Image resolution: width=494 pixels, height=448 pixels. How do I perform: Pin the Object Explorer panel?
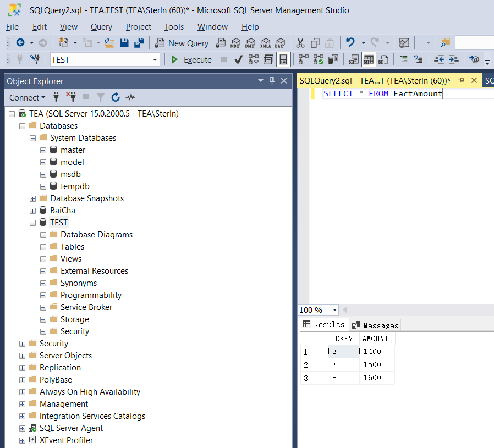pos(272,81)
